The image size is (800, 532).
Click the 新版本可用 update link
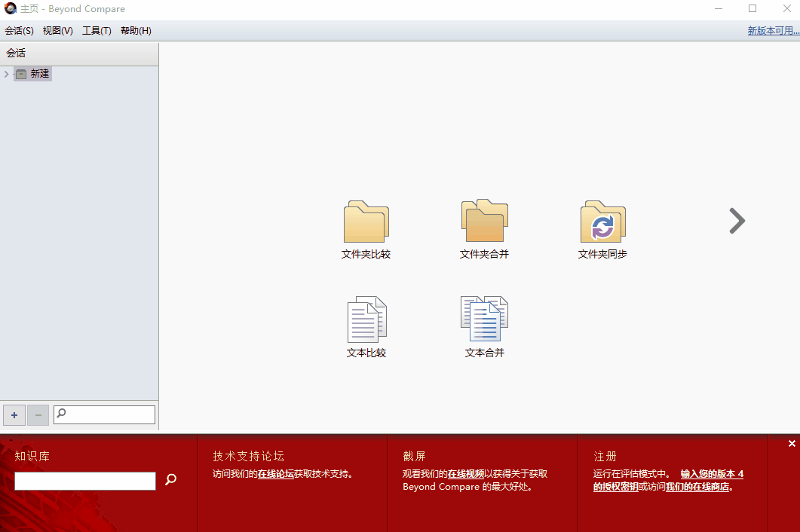click(774, 31)
